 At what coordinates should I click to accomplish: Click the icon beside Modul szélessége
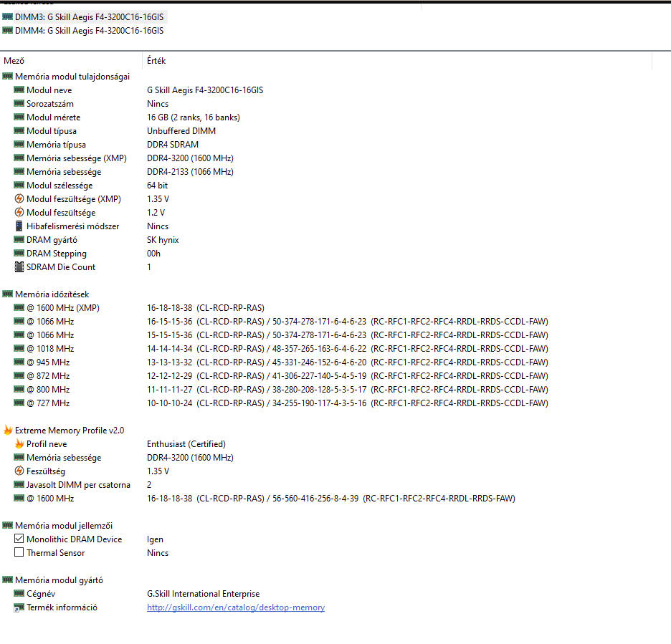19,185
